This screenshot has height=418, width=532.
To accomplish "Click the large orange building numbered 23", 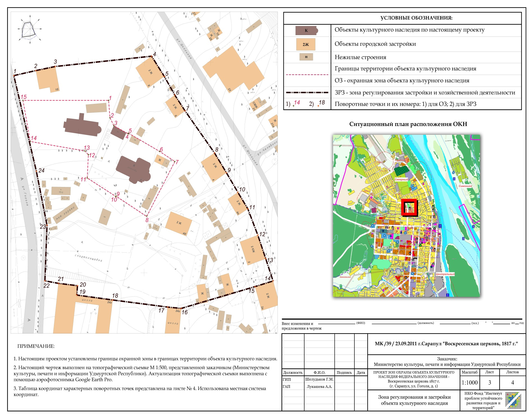I will (x=233, y=69).
